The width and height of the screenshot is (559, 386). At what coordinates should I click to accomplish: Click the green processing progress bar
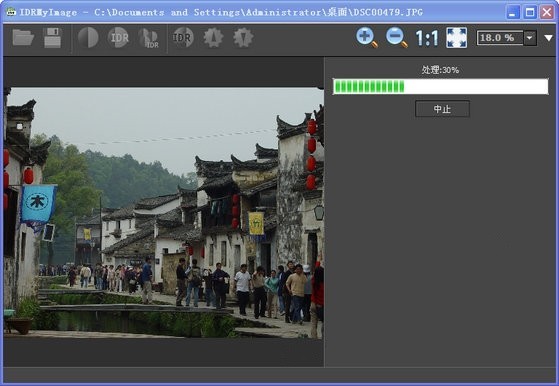click(x=440, y=87)
